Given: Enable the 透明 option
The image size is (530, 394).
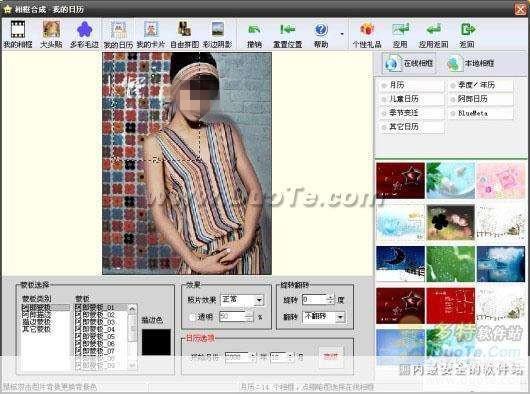Looking at the screenshot, I should coord(192,317).
